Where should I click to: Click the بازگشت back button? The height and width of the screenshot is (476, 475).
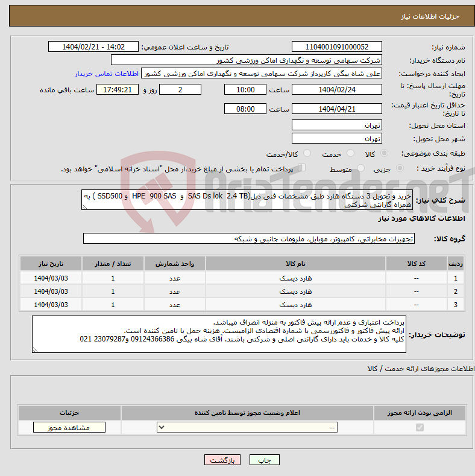point(222,460)
